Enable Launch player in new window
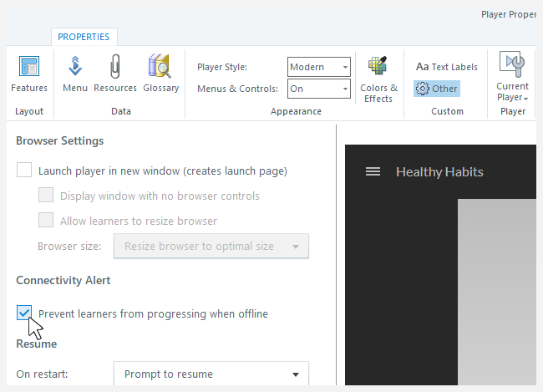Viewport: 543px width, 392px height. pyautogui.click(x=24, y=171)
